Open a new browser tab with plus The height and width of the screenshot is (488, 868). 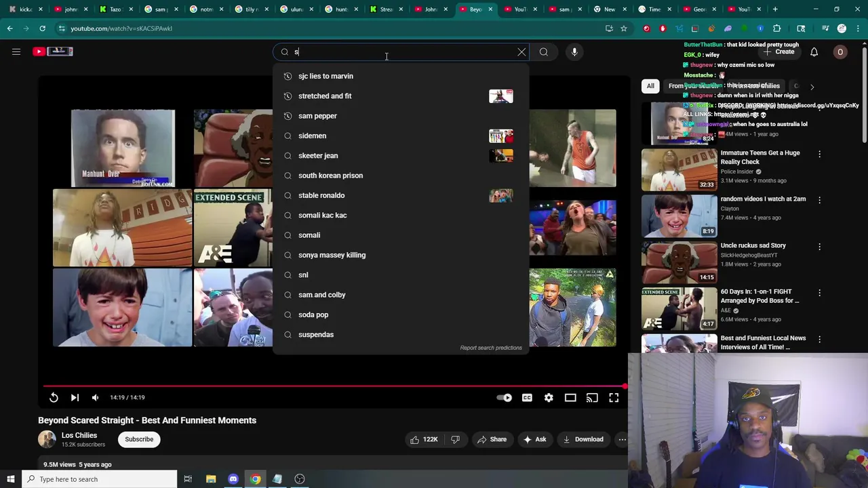click(x=775, y=9)
